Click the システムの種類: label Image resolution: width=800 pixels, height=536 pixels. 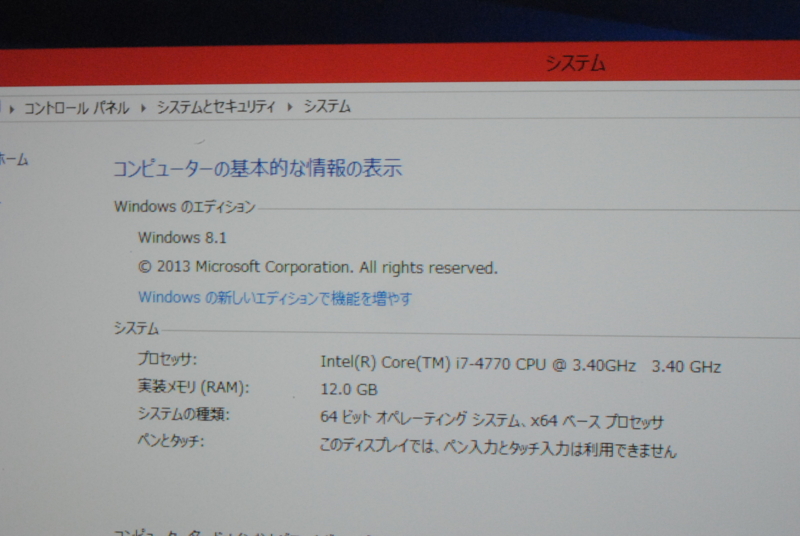coord(184,414)
